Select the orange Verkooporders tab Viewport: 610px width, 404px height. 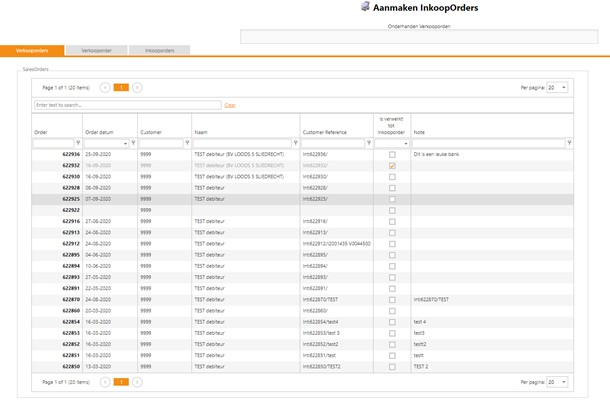coord(32,51)
